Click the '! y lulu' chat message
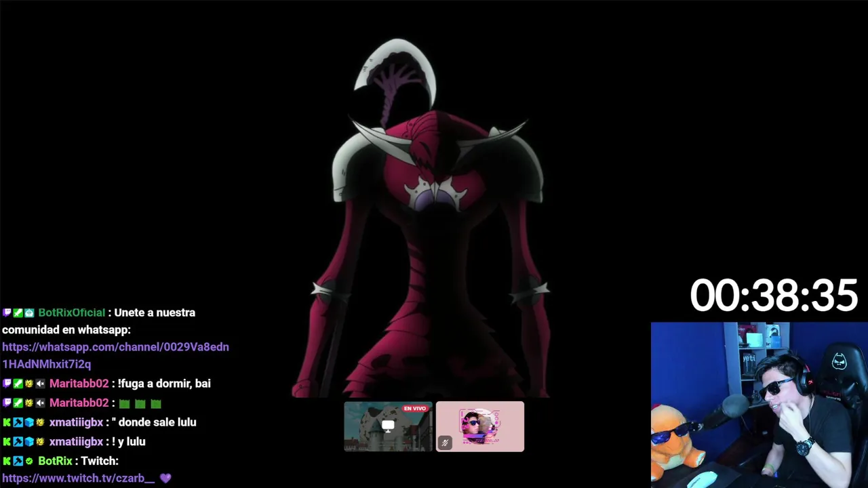This screenshot has width=868, height=488. 129,441
